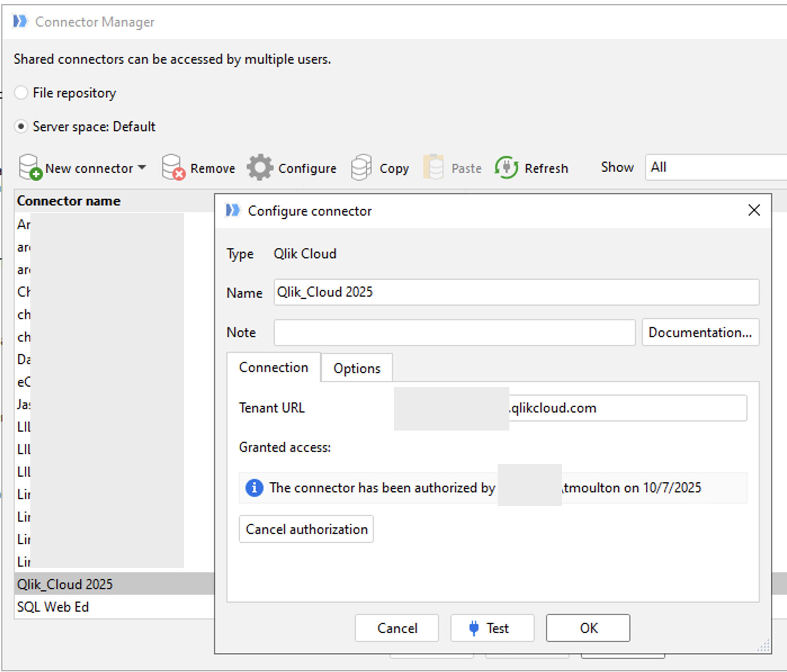The image size is (787, 672).
Task: Select the Connection tab
Action: (x=274, y=368)
